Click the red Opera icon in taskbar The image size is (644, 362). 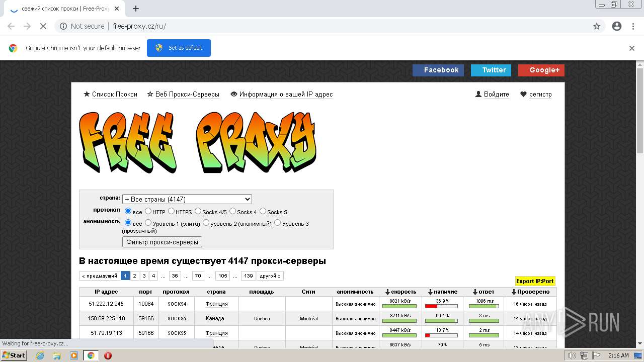[x=108, y=355]
